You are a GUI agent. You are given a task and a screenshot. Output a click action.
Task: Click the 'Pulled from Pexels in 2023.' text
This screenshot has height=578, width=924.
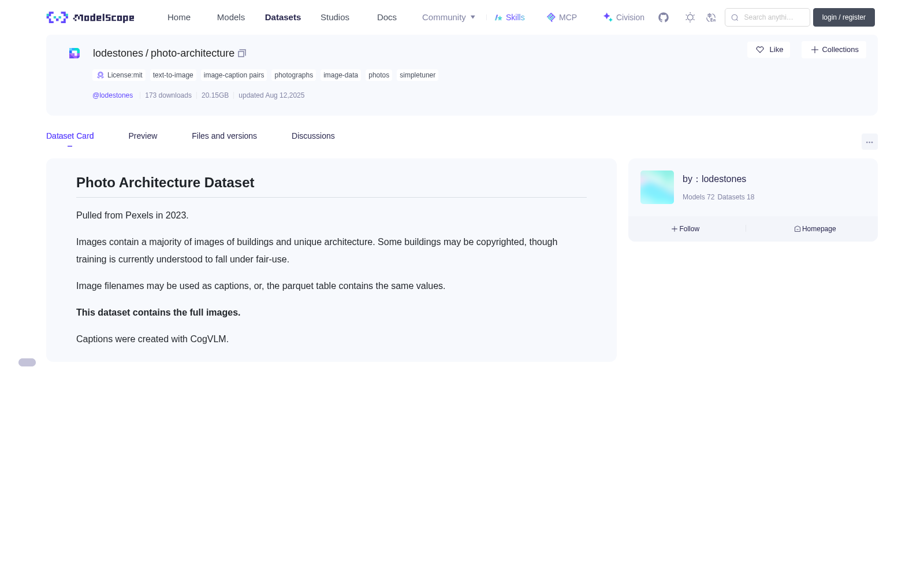tap(132, 216)
